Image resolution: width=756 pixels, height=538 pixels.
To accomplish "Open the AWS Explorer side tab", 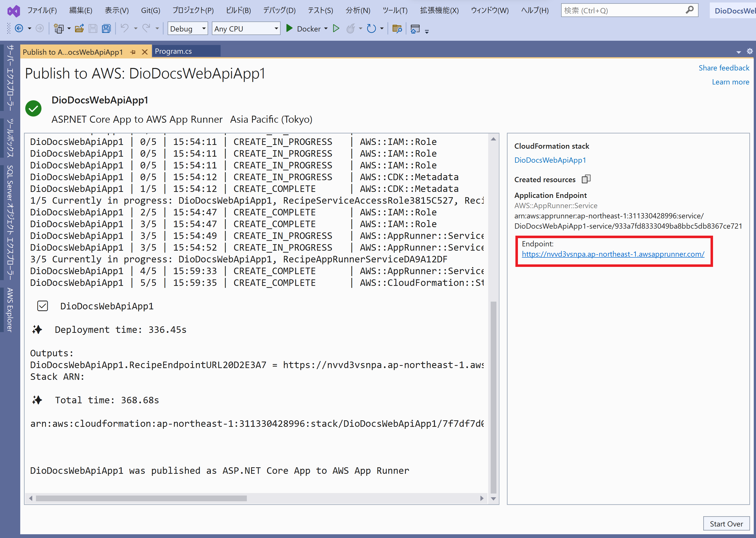I will pyautogui.click(x=10, y=310).
